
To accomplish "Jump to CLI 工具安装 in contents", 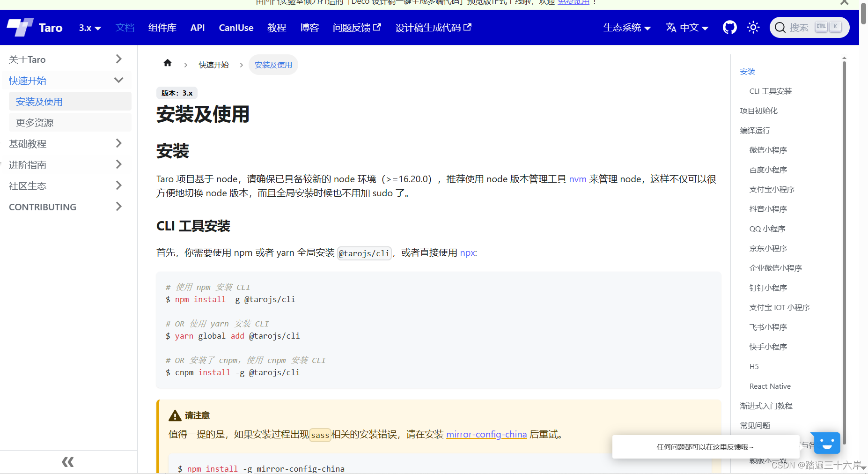I will click(x=770, y=91).
